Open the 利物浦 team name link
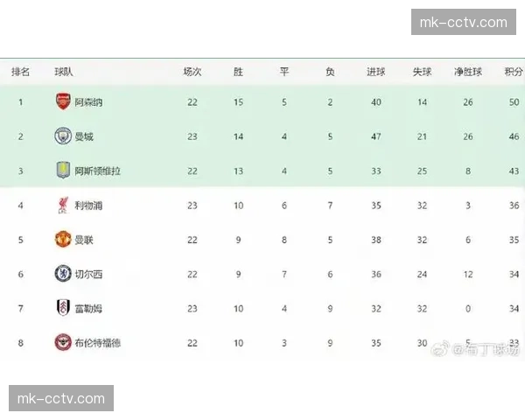 (x=88, y=206)
